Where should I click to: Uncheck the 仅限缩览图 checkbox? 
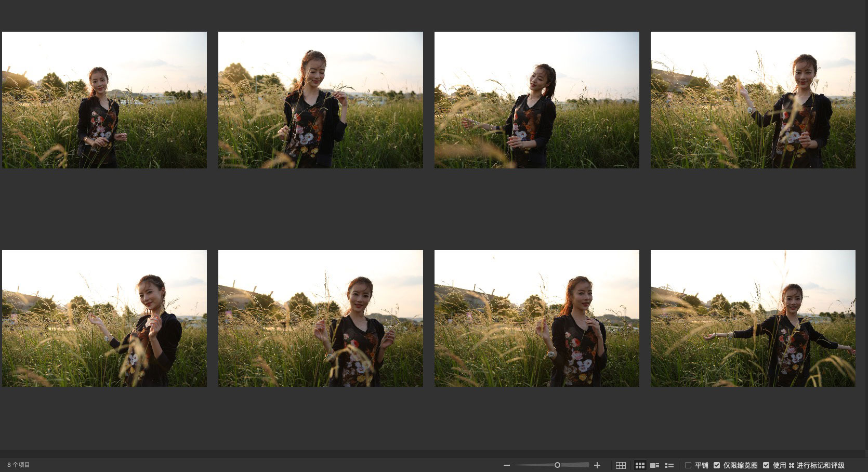point(717,465)
